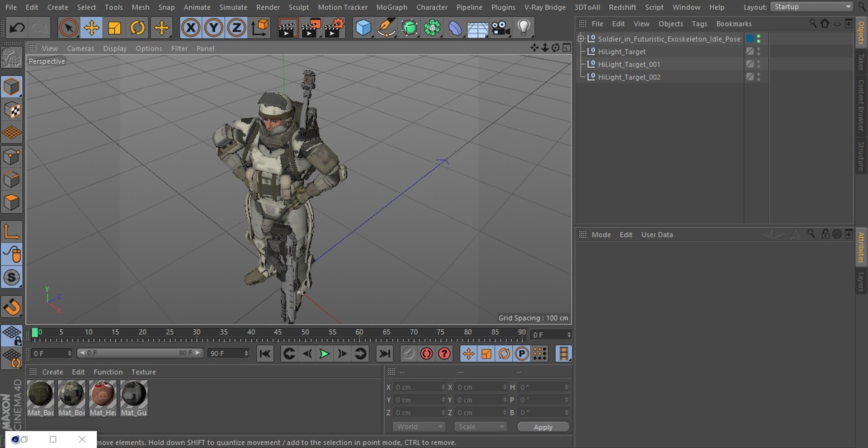Switch to Texture mode
Viewport: 868px width, 448px height.
click(x=12, y=110)
